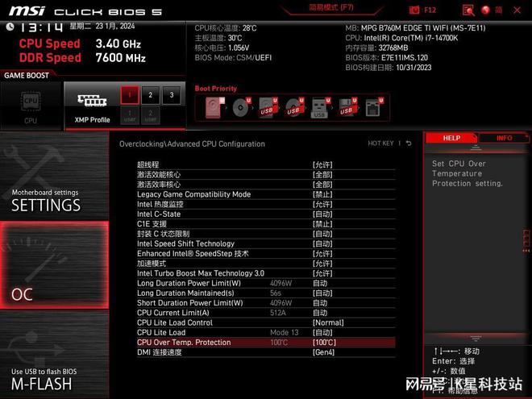
Task: Switch to the HELP tab
Action: [451, 138]
